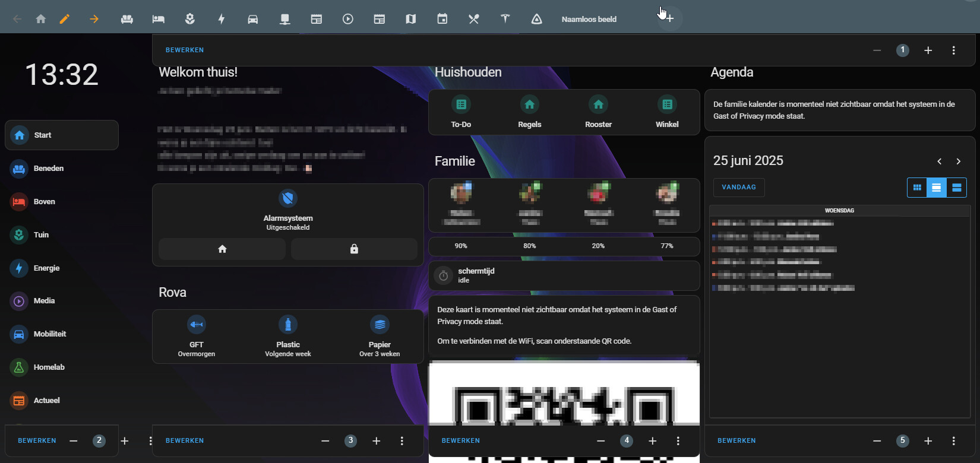
Task: Open Energie in the sidebar
Action: coord(62,268)
